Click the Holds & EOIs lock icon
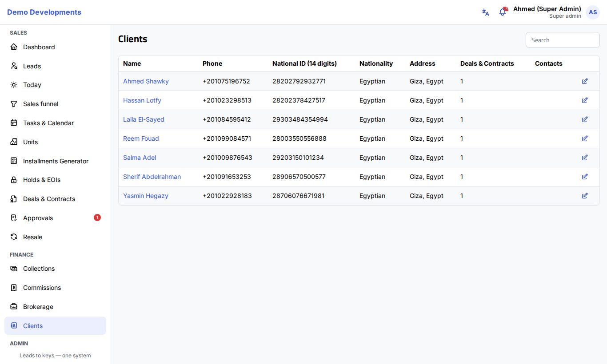607x364 pixels. tap(14, 180)
